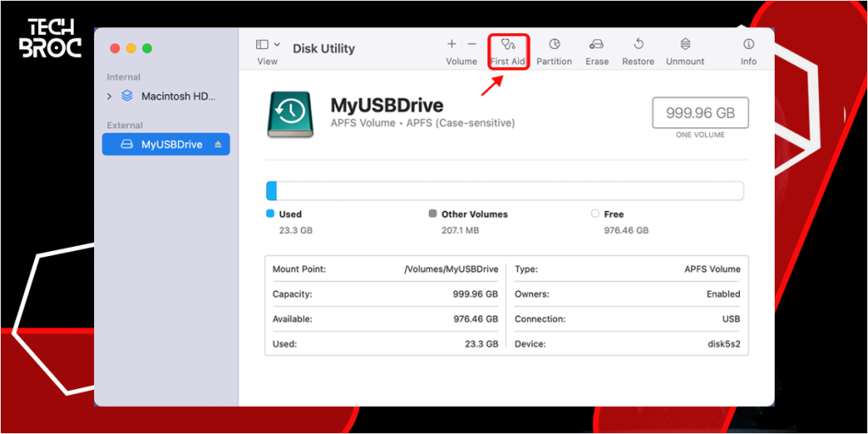Click the 207.1 MB Other Volumes value
Image resolution: width=868 pixels, height=434 pixels.
click(460, 231)
